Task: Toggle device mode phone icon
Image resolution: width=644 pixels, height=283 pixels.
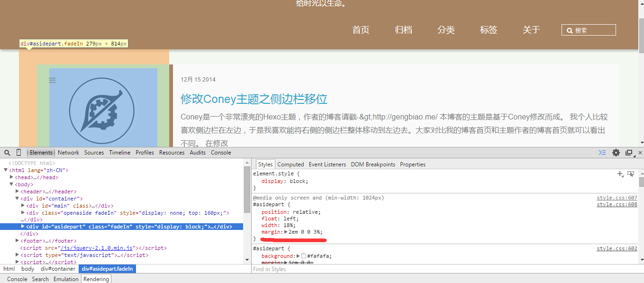Action: [x=18, y=153]
